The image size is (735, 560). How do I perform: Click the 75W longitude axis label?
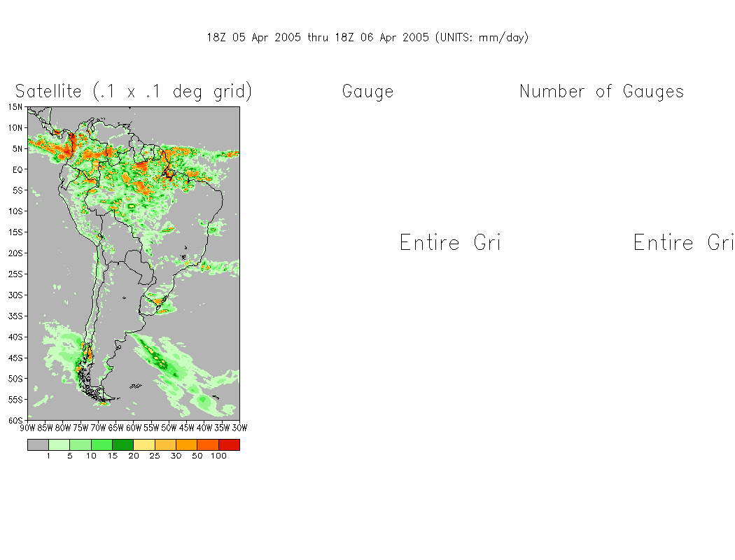click(x=80, y=428)
